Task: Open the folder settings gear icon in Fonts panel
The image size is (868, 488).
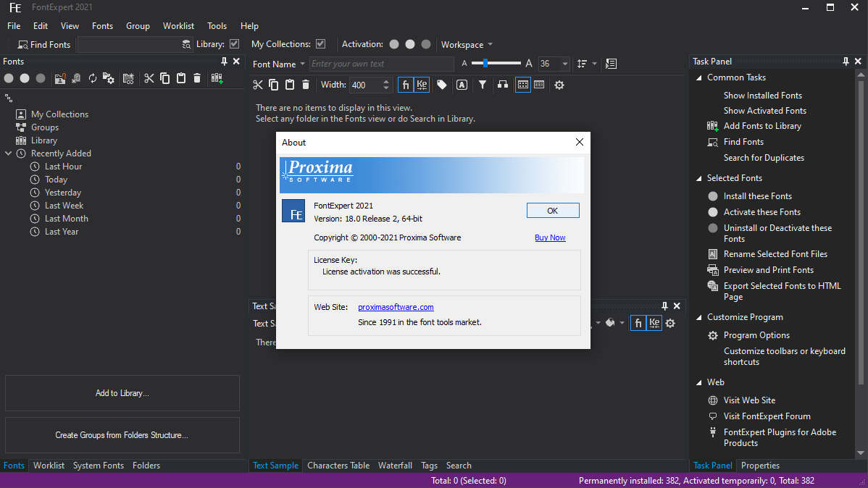Action: (x=109, y=79)
